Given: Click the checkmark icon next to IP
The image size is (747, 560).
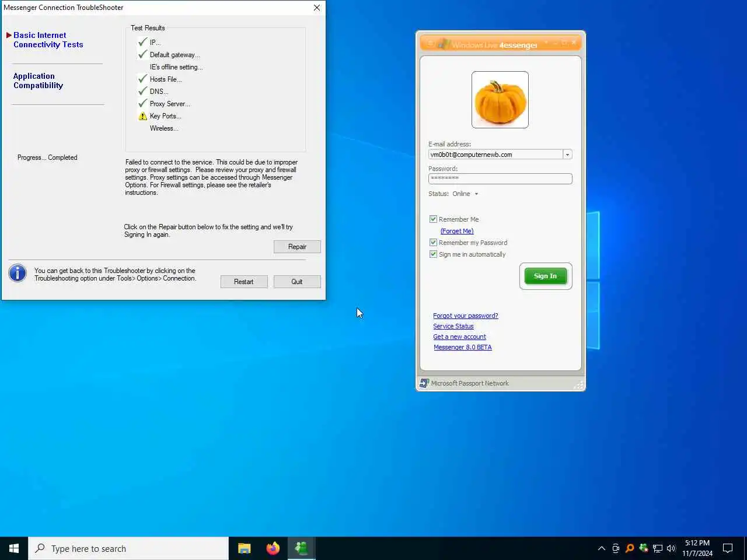Looking at the screenshot, I should click(142, 42).
